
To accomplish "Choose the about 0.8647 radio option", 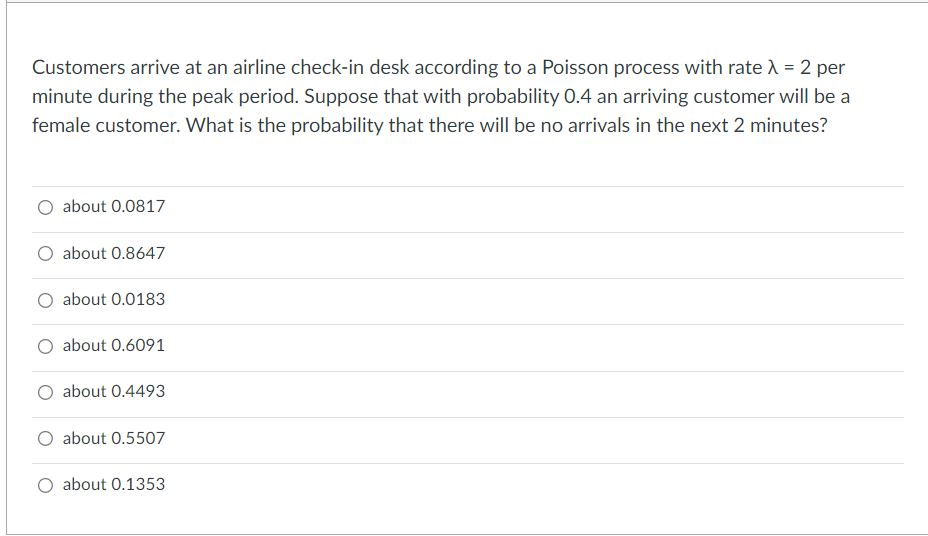I will tap(46, 254).
